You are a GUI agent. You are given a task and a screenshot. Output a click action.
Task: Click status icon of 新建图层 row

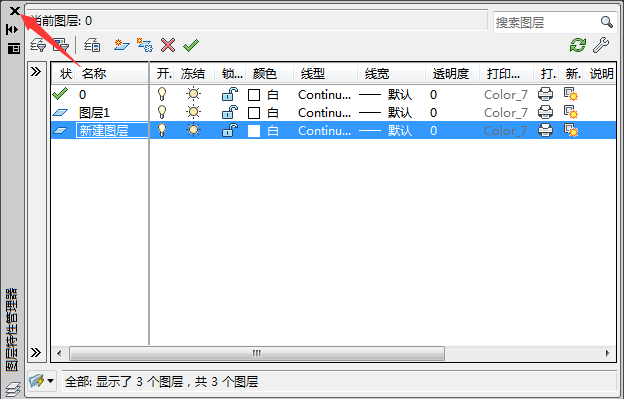[60, 130]
